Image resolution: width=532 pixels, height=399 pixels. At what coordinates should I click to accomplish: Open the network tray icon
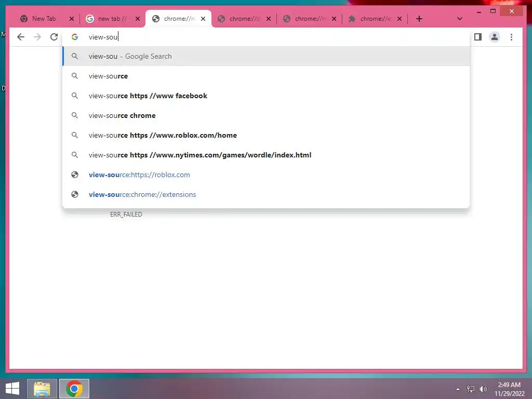470,389
